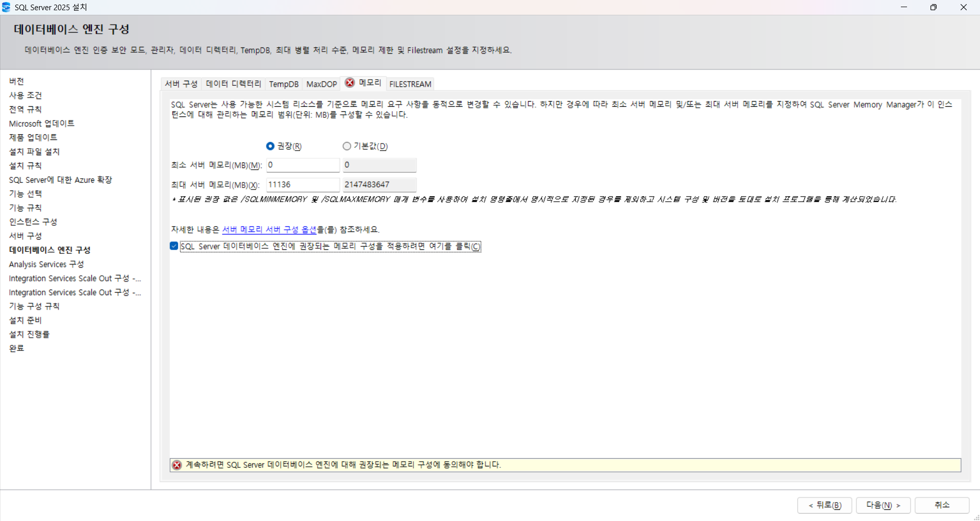Click the SQL Server setup title bar icon
980x521 pixels.
pyautogui.click(x=6, y=7)
